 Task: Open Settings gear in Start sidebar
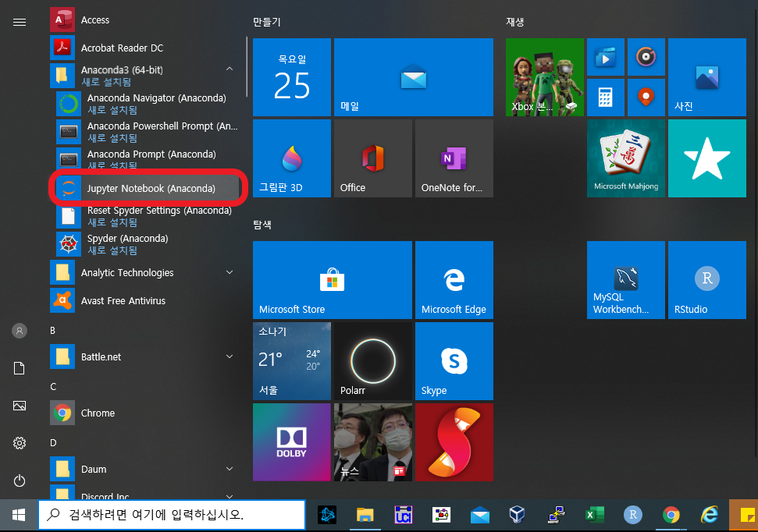(20, 443)
